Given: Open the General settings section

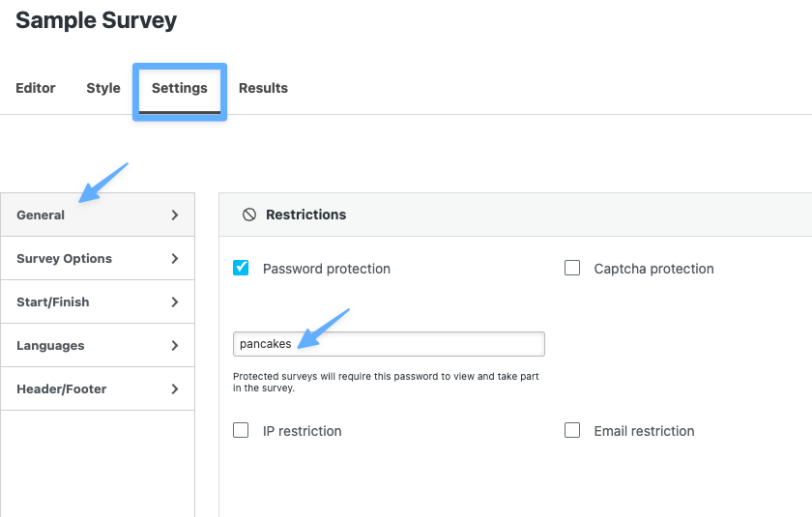Looking at the screenshot, I should (x=41, y=215).
